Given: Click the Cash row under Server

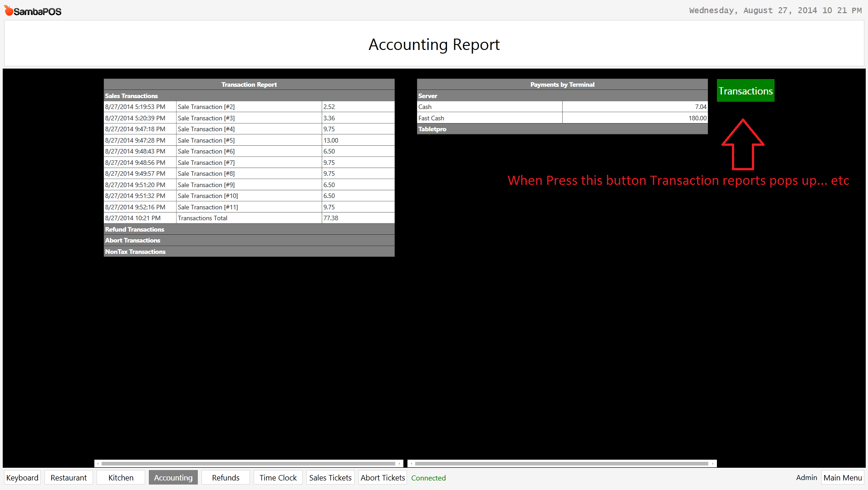Looking at the screenshot, I should pyautogui.click(x=562, y=106).
